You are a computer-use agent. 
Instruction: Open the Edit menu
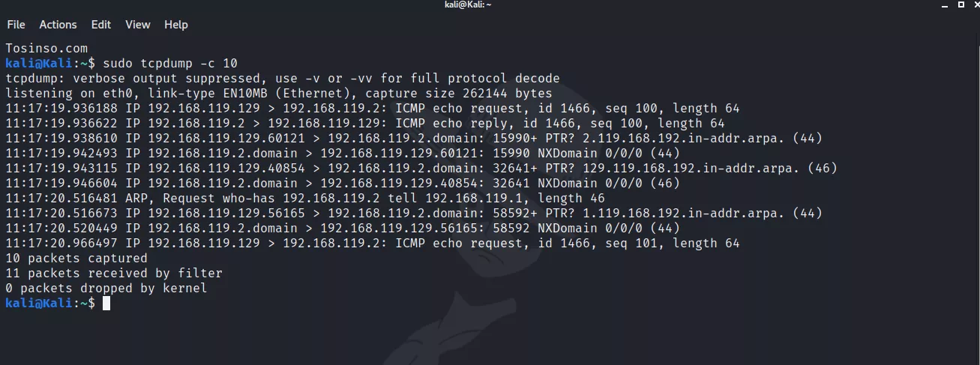(x=100, y=25)
